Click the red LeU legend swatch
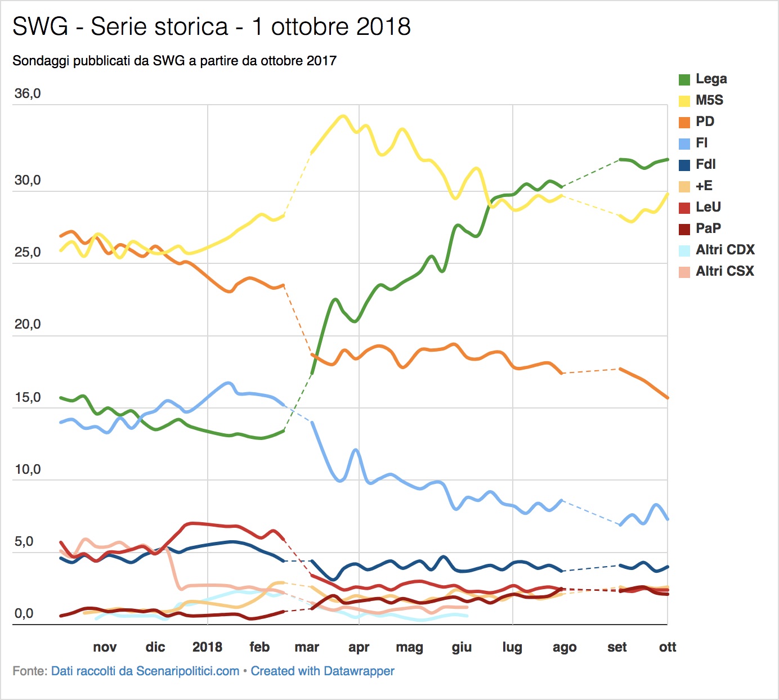This screenshot has width=779, height=700. (x=684, y=208)
